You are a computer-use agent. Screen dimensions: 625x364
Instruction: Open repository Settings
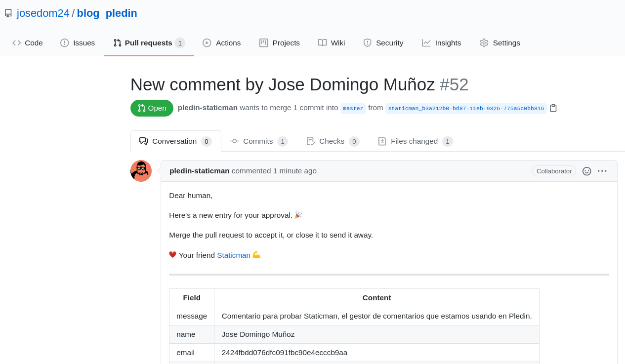(x=500, y=43)
